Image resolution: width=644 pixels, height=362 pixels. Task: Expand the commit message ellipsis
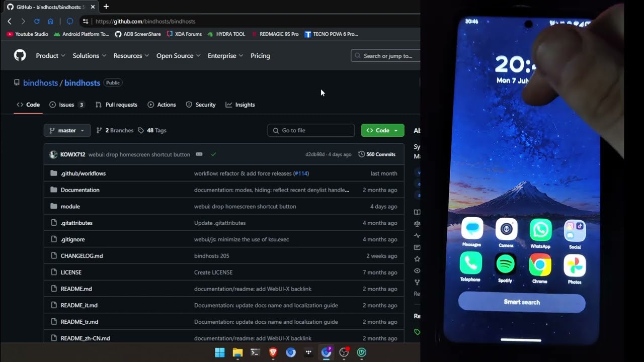pyautogui.click(x=199, y=154)
